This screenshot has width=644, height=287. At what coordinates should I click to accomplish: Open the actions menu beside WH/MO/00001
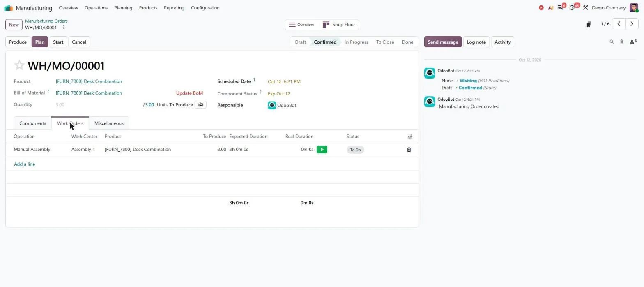click(x=64, y=28)
